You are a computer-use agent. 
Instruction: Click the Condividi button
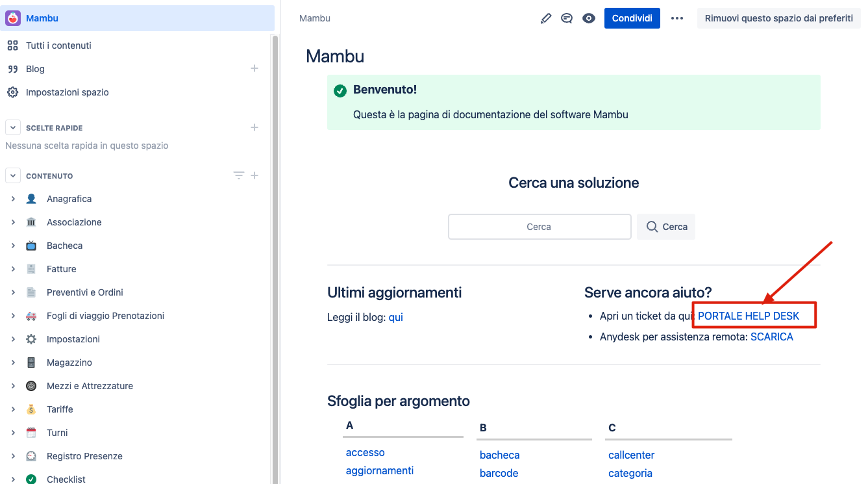[632, 18]
